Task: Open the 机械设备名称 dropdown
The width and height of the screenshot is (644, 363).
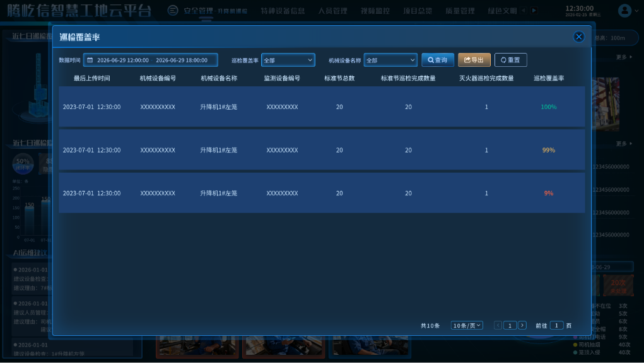Action: (x=390, y=60)
